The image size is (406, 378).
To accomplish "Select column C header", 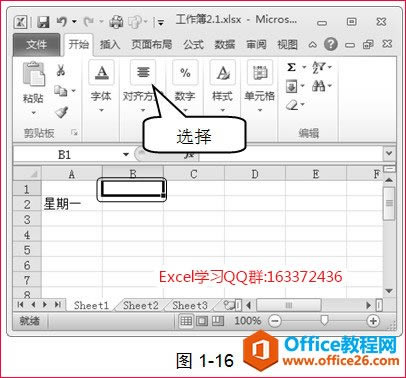I will tap(194, 174).
